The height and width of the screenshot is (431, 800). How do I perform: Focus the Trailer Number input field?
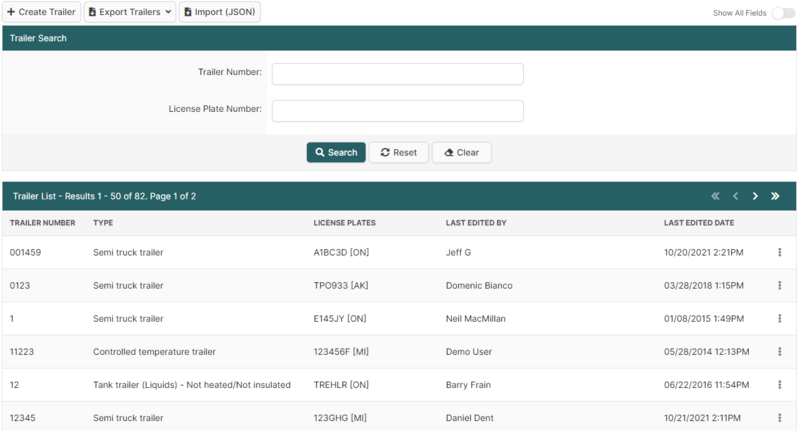[397, 74]
